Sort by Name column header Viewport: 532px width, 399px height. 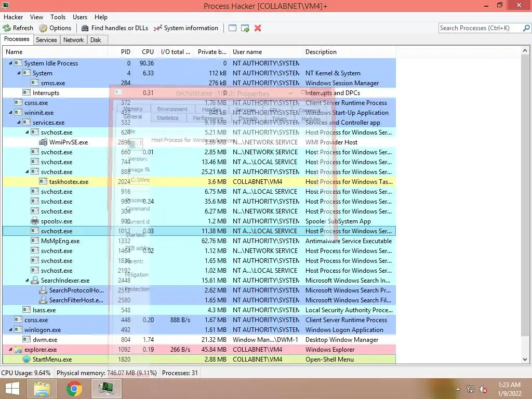pos(55,52)
